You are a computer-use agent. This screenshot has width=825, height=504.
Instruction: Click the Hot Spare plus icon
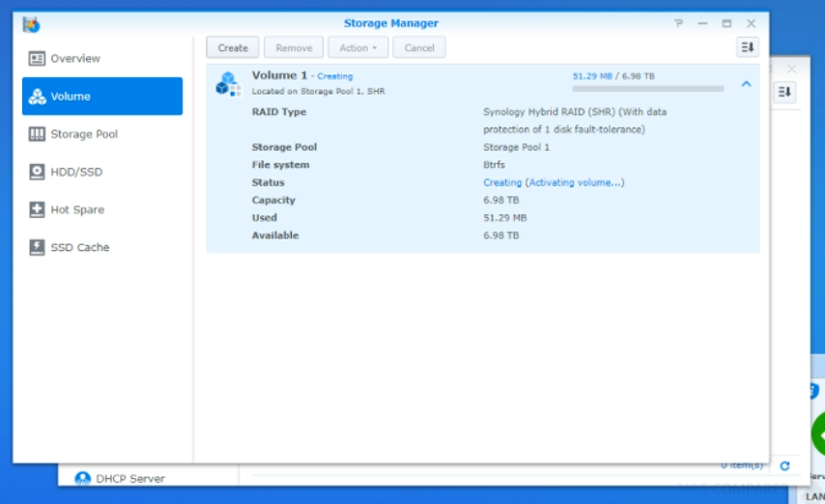click(37, 210)
